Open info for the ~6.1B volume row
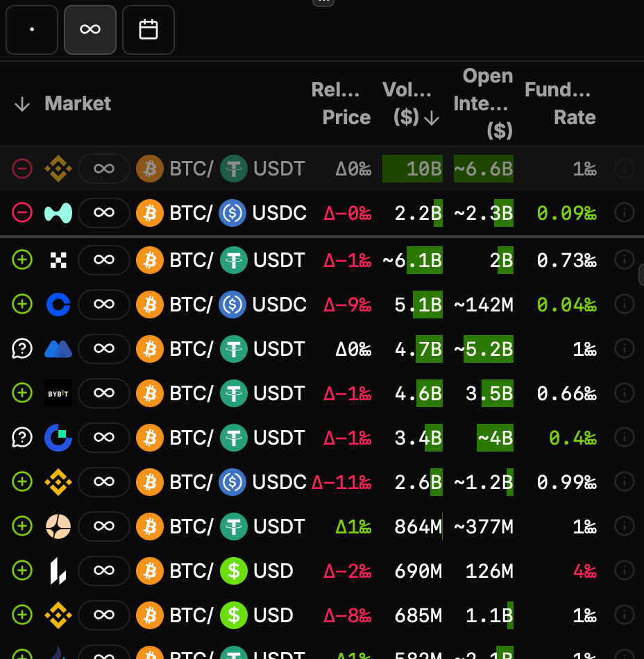Screen dimensions: 644x659 click(x=625, y=260)
